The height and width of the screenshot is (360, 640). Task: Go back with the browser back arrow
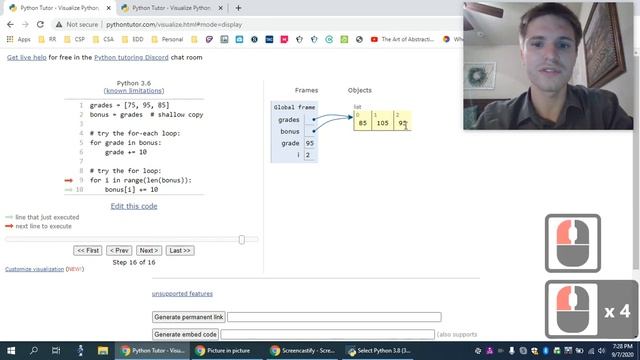click(x=10, y=24)
